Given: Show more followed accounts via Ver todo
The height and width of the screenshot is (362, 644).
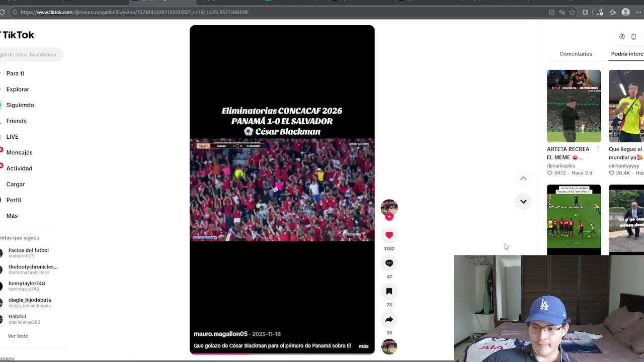Looking at the screenshot, I should [18, 336].
